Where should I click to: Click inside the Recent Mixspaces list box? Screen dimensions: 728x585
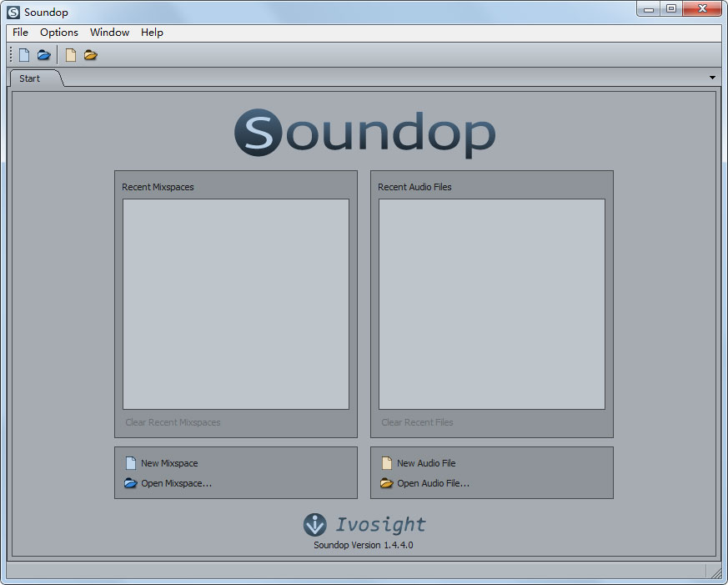tap(236, 305)
